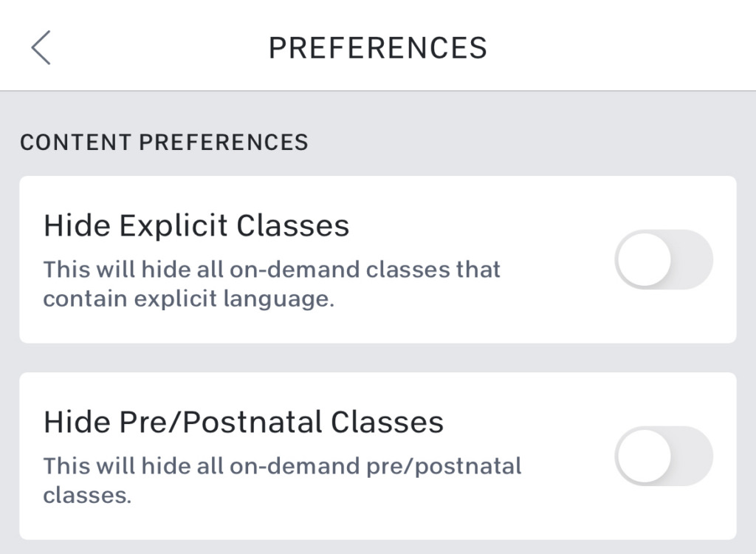The height and width of the screenshot is (554, 756).
Task: Tap the PREFERENCES title text
Action: 378,47
